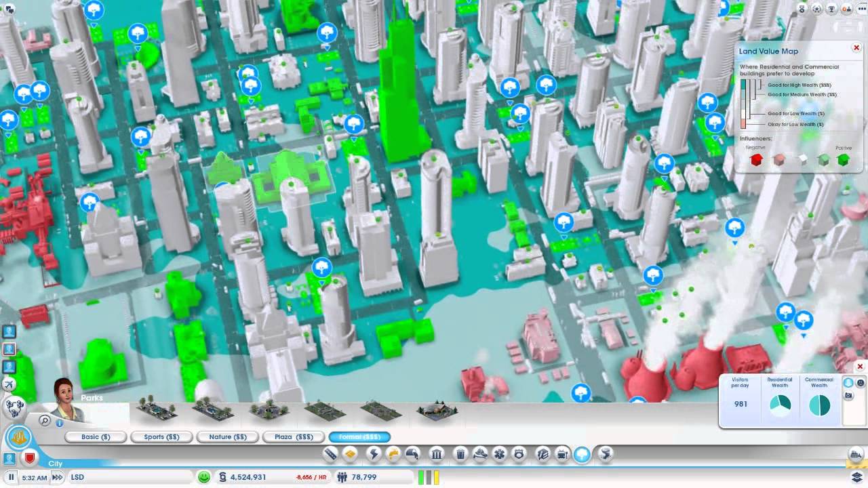The image size is (868, 488).
Task: Open the Water faucet menu
Action: (x=393, y=453)
